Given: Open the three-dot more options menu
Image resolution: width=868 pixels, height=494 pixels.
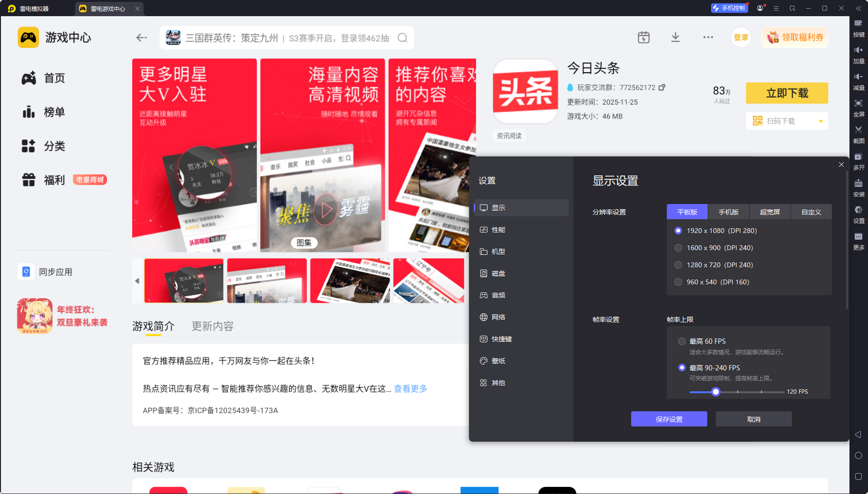Looking at the screenshot, I should pyautogui.click(x=708, y=38).
